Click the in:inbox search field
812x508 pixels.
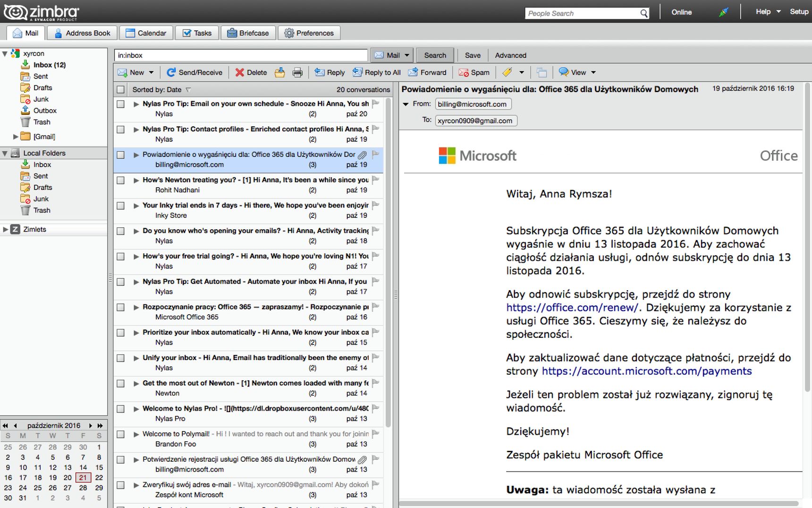tap(241, 55)
